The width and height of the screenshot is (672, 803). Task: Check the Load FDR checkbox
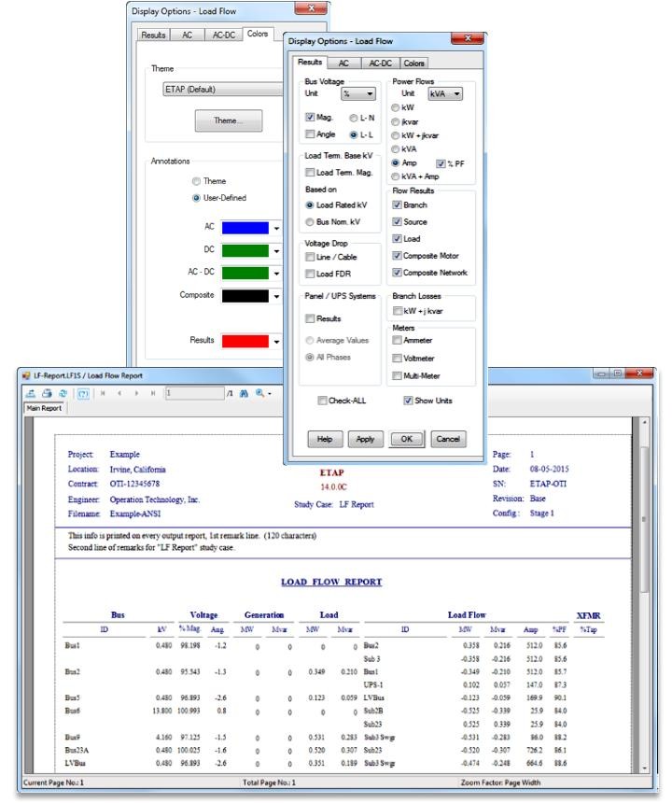[x=310, y=274]
